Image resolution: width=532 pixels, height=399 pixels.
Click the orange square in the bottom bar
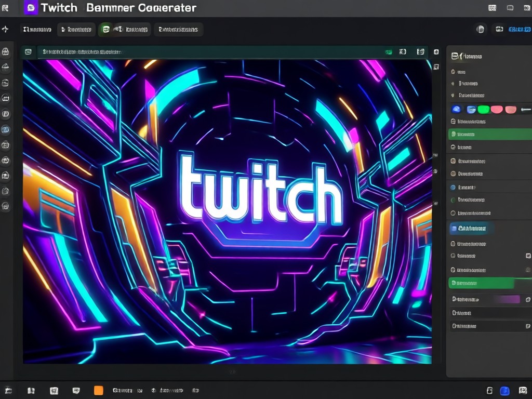pyautogui.click(x=98, y=391)
